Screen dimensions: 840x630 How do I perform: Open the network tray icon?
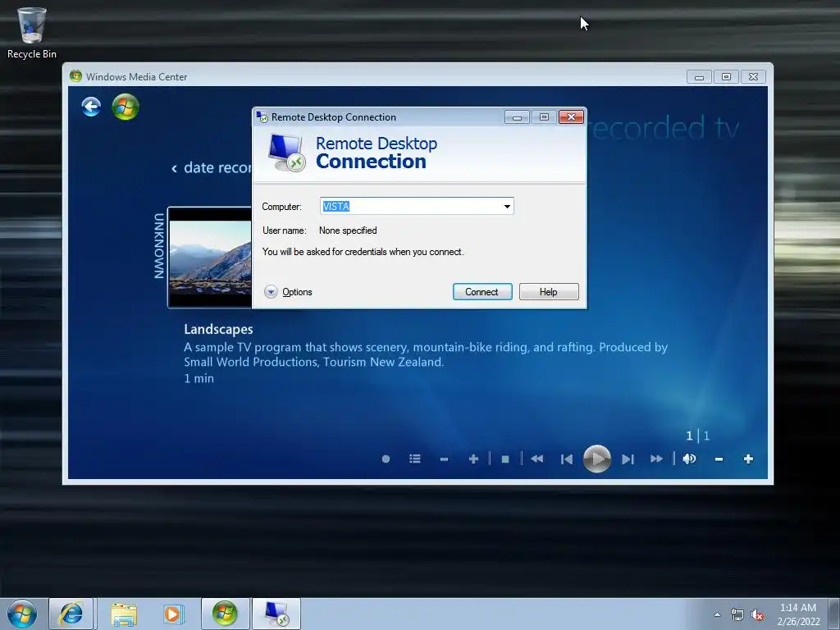pos(737,615)
